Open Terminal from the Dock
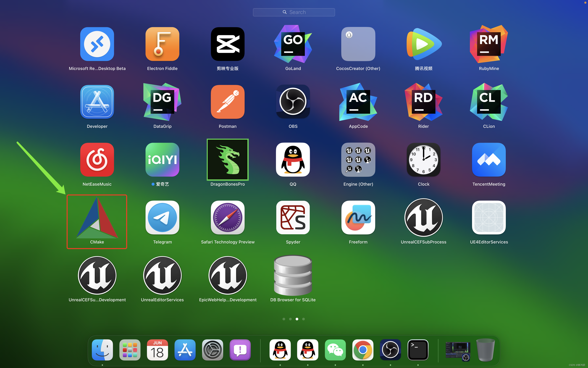 (418, 350)
